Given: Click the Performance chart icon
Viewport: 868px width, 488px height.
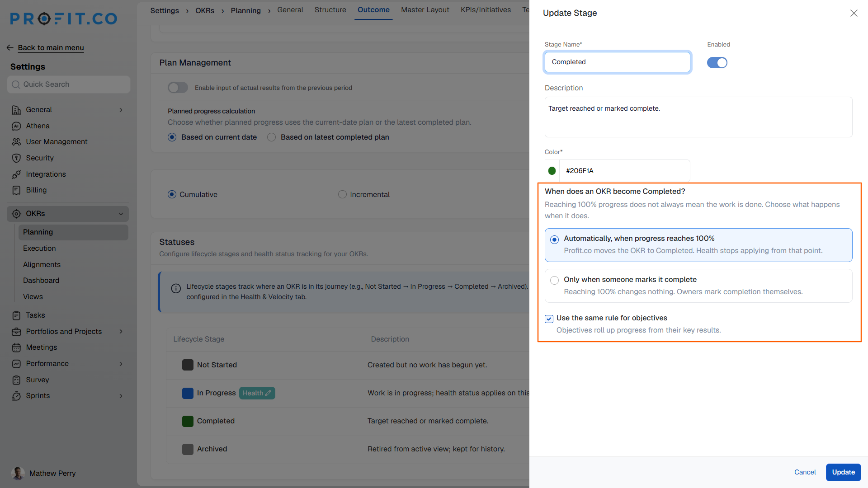Looking at the screenshot, I should (x=16, y=364).
